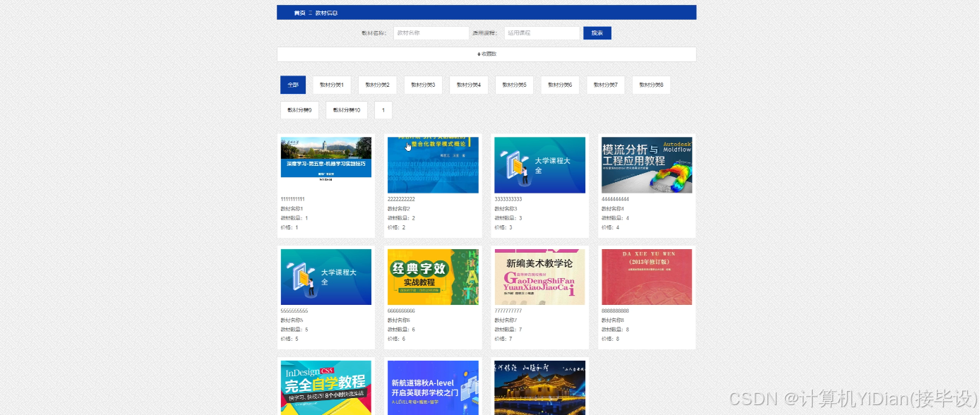The width and height of the screenshot is (980, 415).
Task: Click the text 2222222222
Action: pos(401,199)
